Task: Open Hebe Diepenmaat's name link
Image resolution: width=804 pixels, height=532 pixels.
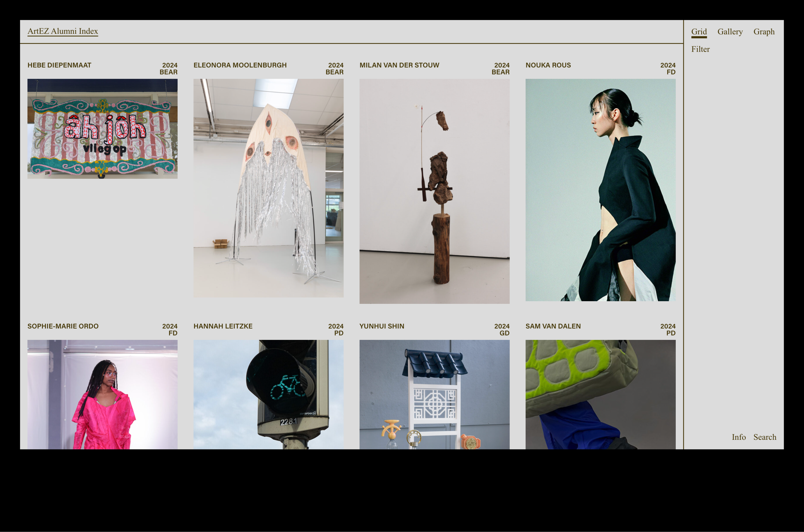Action: 60,65
